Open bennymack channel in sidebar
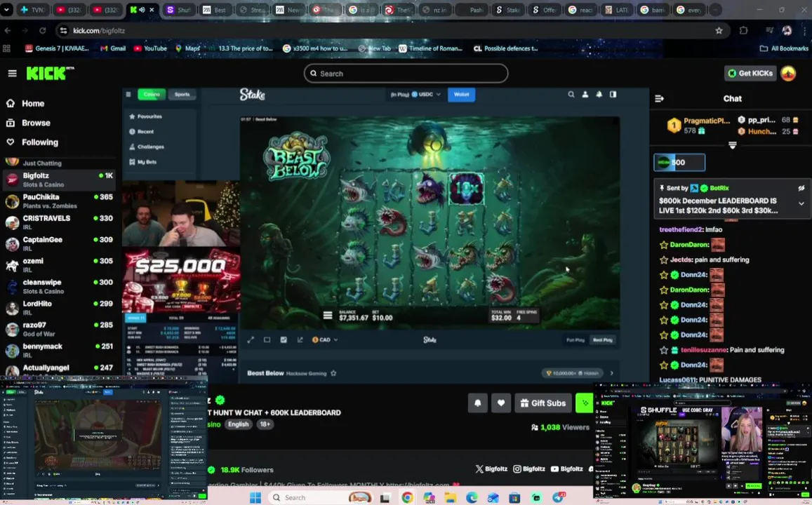812x505 pixels. click(59, 350)
